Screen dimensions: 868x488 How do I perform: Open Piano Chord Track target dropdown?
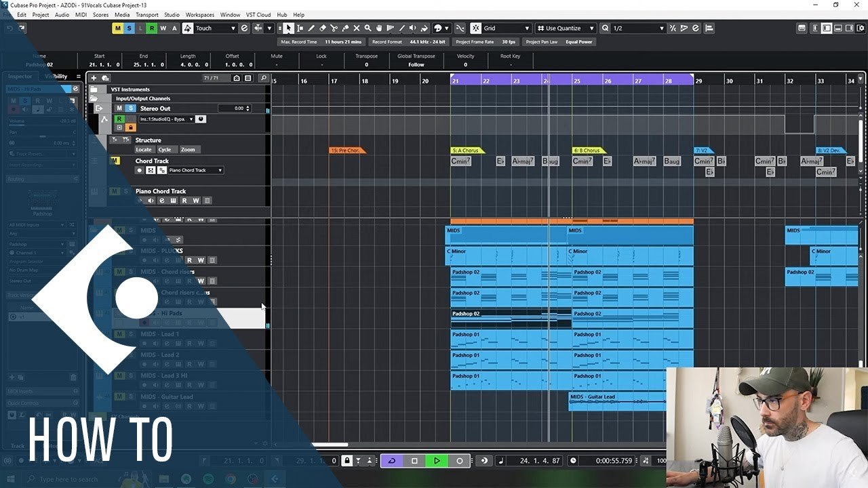point(195,170)
